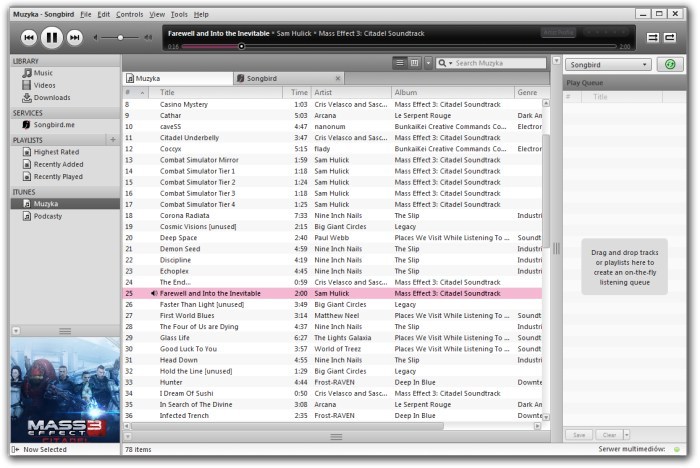Sort tracks by Title column
The image size is (700, 468).
click(215, 92)
